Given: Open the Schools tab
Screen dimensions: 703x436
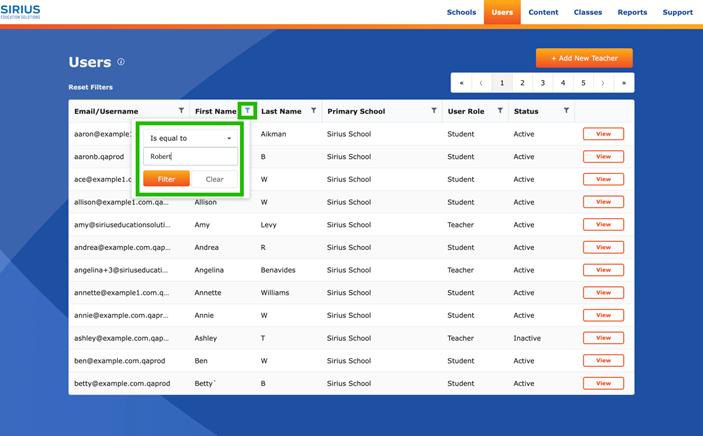Looking at the screenshot, I should [461, 12].
